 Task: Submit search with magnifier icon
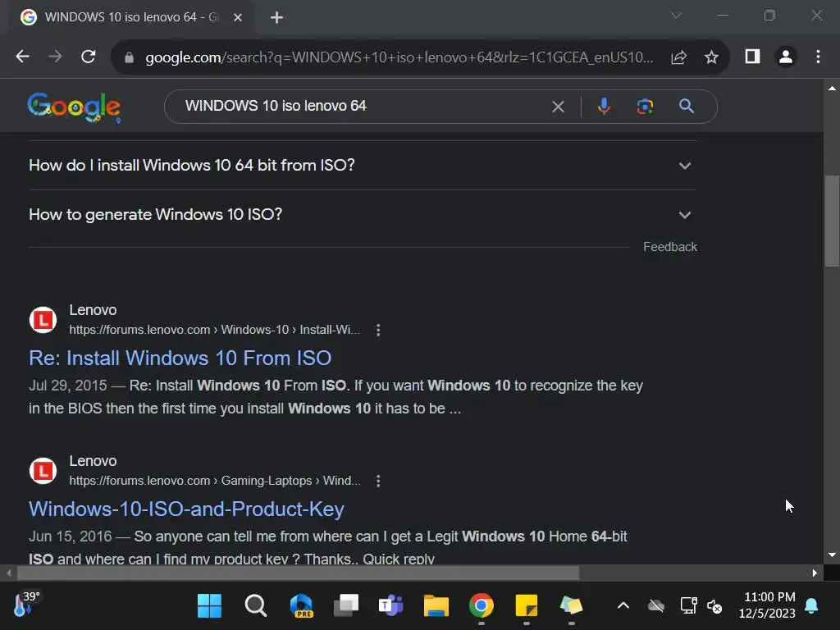click(x=687, y=106)
